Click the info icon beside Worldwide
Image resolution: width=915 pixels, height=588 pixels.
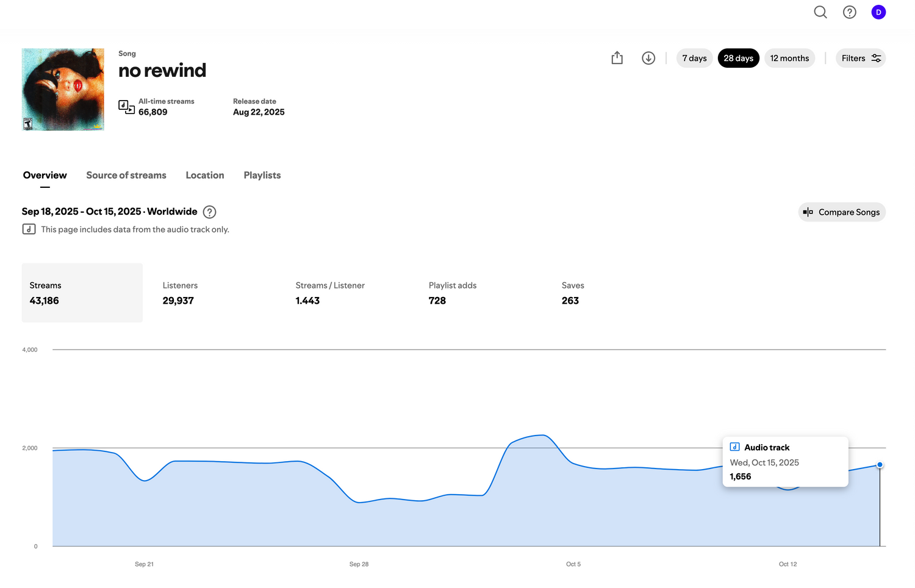[x=209, y=212]
